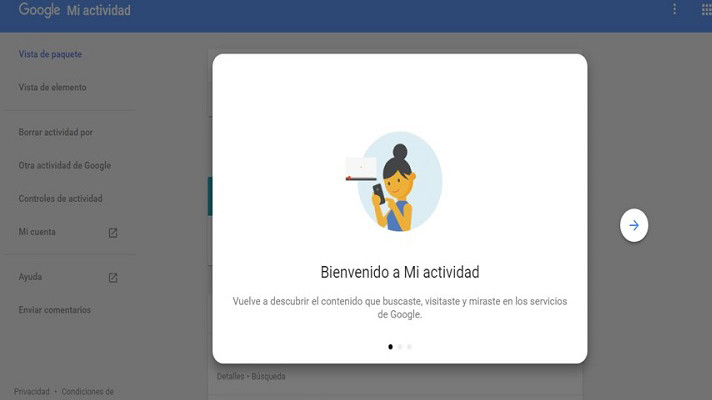712x400 pixels.
Task: Click the blue next arrow button
Action: pos(634,225)
